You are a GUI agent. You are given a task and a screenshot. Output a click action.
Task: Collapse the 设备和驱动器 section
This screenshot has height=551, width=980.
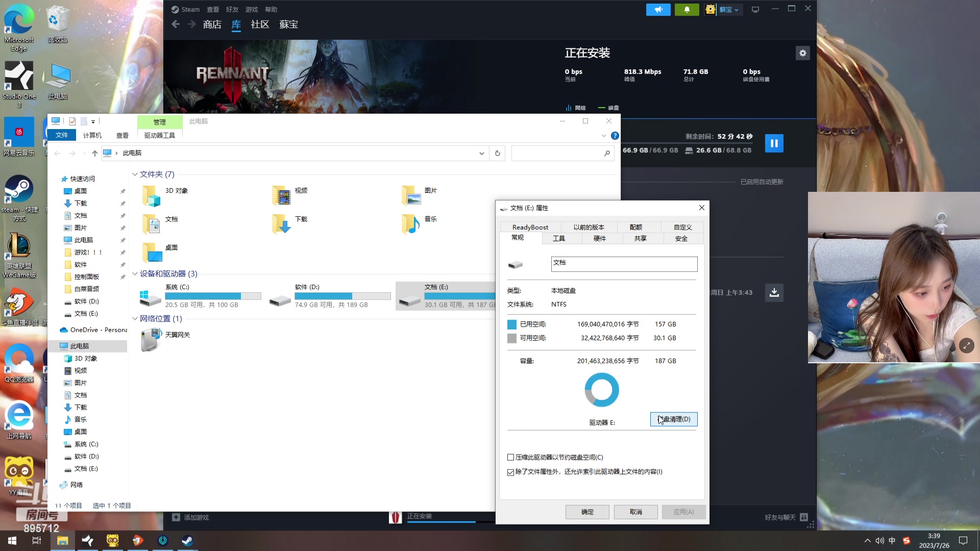click(x=134, y=274)
